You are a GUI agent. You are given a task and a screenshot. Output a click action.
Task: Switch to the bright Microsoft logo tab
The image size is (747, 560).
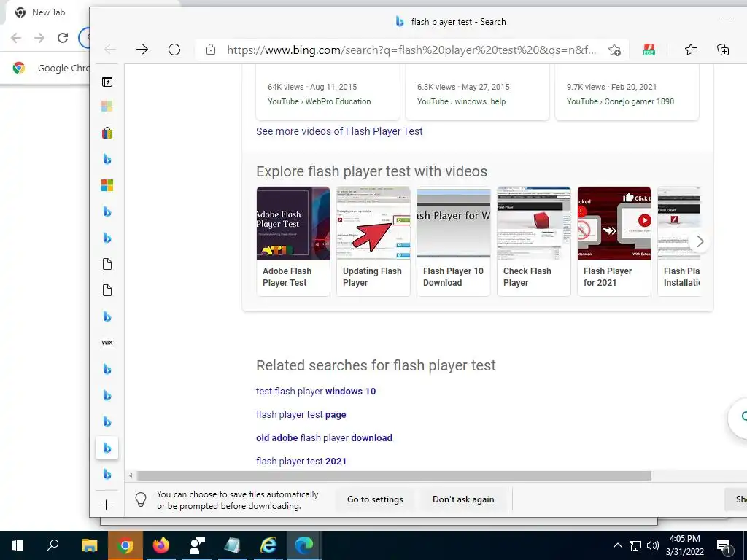107,185
